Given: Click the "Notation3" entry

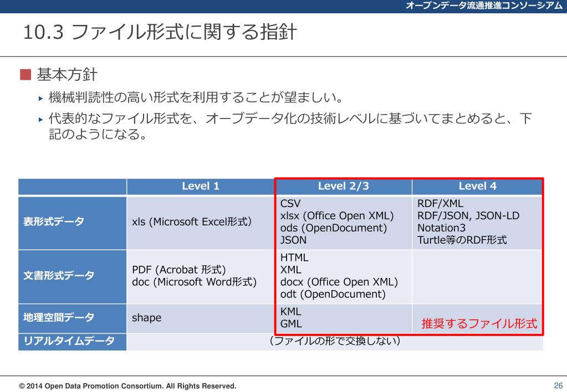Looking at the screenshot, I should (441, 228).
